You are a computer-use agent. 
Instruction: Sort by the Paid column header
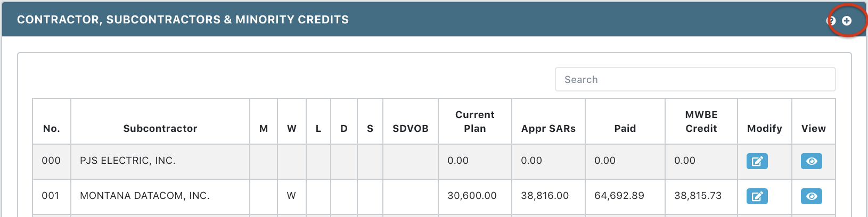coord(625,128)
